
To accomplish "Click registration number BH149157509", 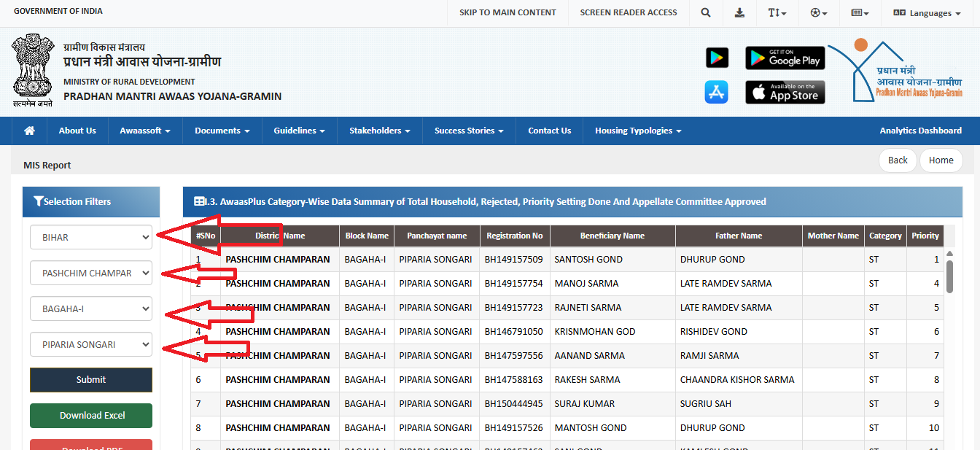I will 514,259.
